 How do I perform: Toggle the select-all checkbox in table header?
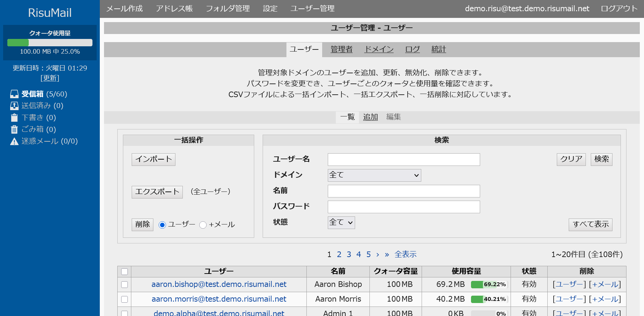point(124,271)
